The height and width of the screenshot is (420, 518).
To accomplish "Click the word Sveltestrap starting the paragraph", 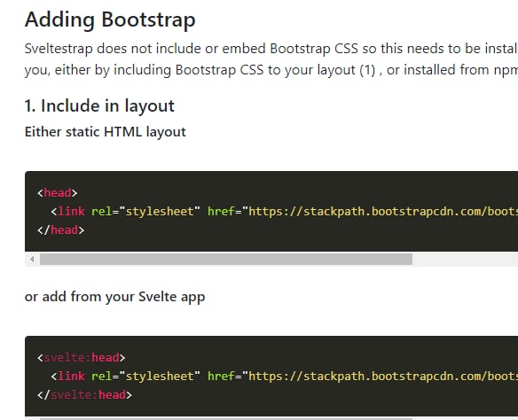I will [59, 49].
